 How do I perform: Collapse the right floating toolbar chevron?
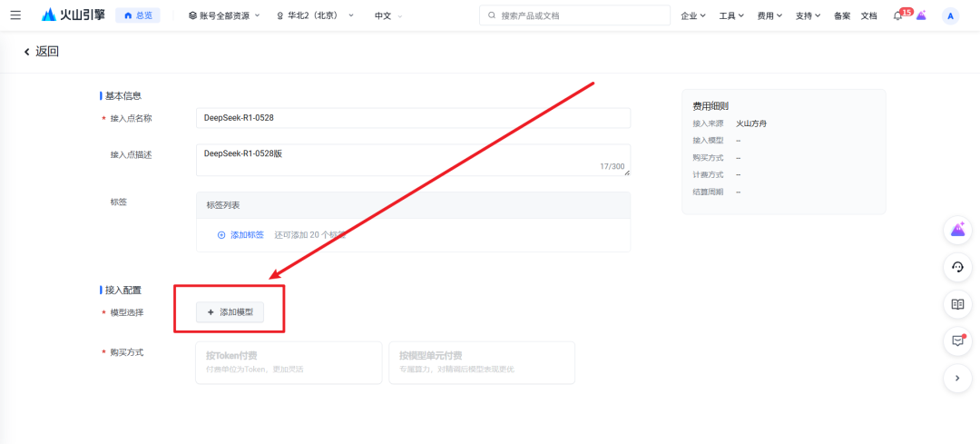pos(957,378)
